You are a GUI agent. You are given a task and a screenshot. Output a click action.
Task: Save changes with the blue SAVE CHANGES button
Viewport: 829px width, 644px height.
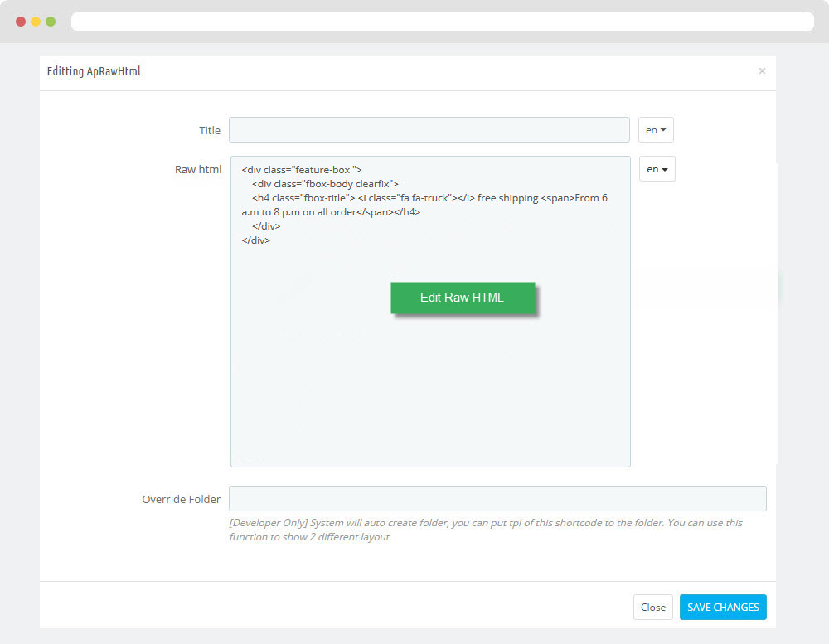[x=723, y=607]
